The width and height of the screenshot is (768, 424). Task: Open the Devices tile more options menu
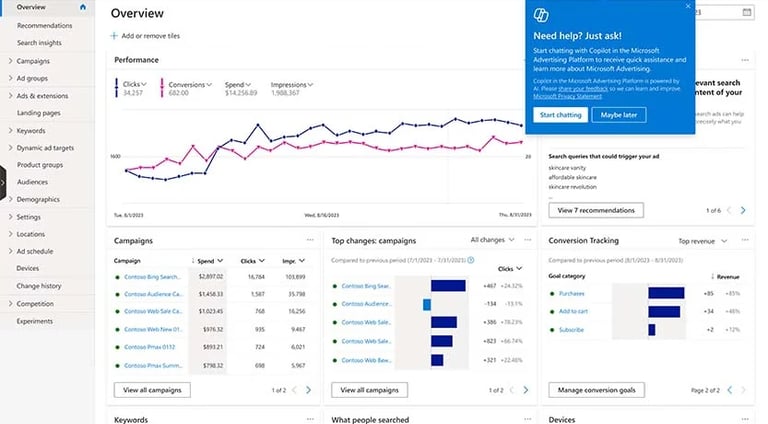click(x=745, y=419)
